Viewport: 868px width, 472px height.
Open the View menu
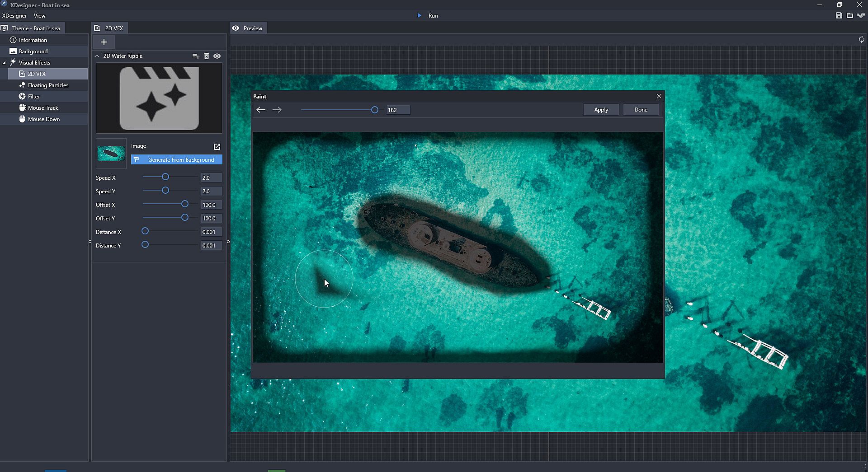(x=39, y=16)
